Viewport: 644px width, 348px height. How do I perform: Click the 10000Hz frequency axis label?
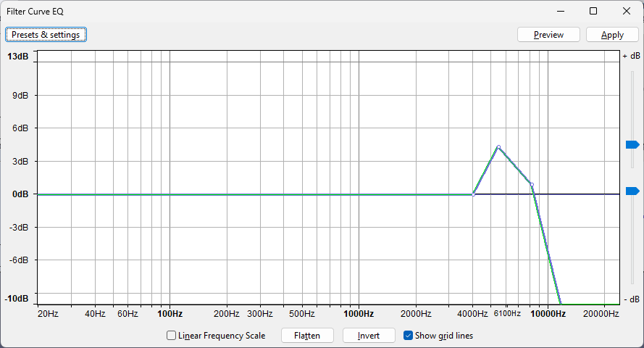pyautogui.click(x=548, y=314)
